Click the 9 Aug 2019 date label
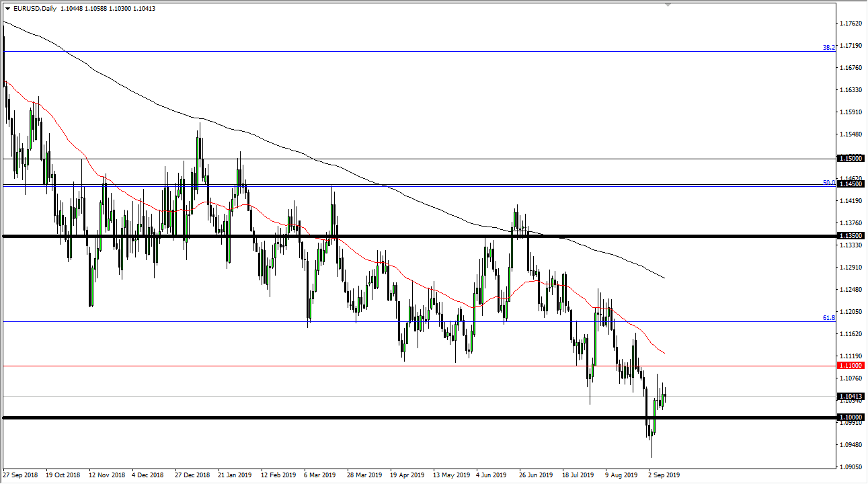Image resolution: width=868 pixels, height=484 pixels. [621, 475]
